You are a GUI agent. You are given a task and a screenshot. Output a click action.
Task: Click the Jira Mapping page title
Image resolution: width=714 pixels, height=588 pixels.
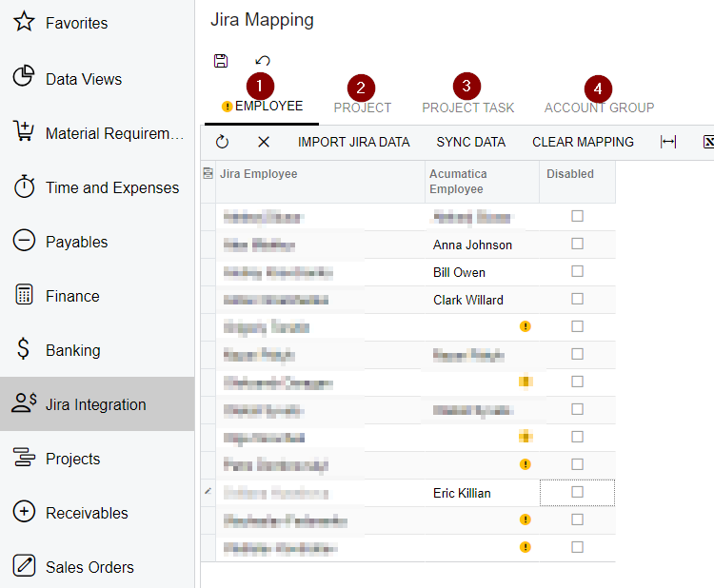(262, 20)
